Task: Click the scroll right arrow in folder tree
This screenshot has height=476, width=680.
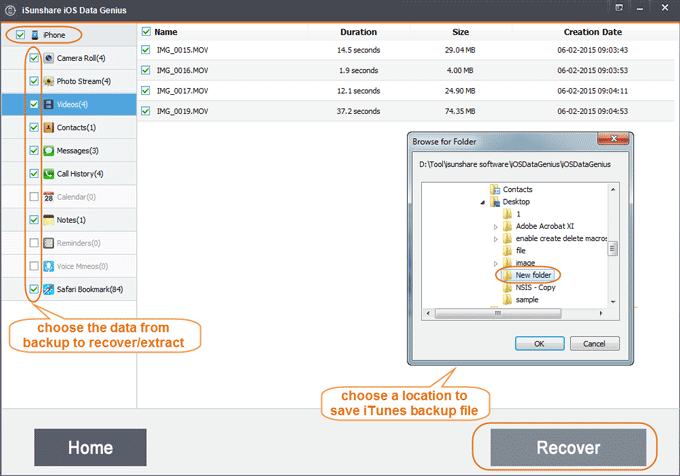Action: [601, 313]
